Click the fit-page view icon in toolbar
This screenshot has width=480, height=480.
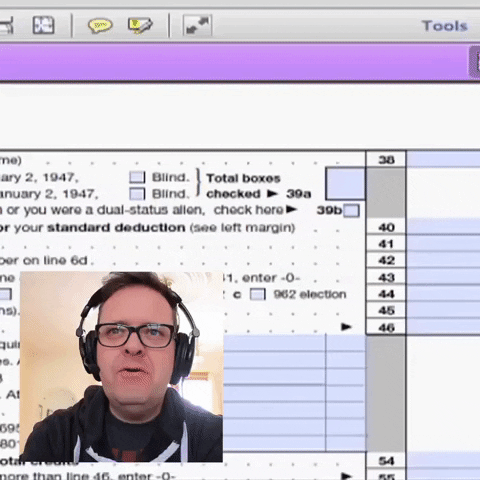(x=43, y=25)
